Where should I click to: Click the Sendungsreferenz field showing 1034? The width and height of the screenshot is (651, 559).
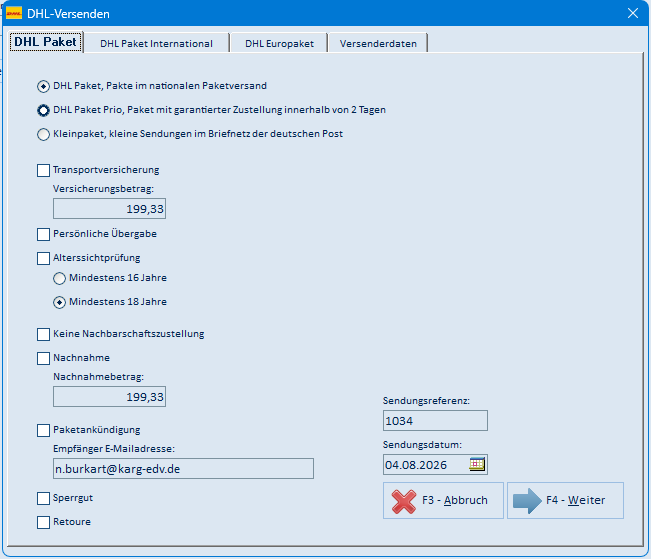[x=435, y=421]
